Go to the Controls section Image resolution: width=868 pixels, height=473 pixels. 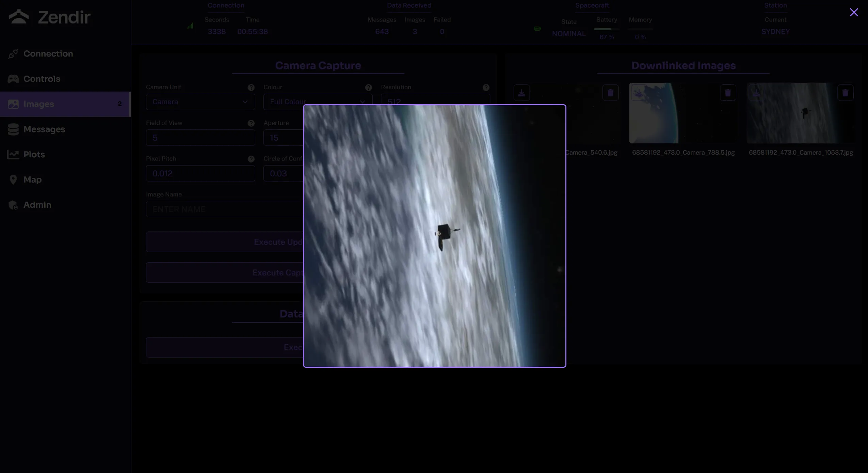[42, 79]
